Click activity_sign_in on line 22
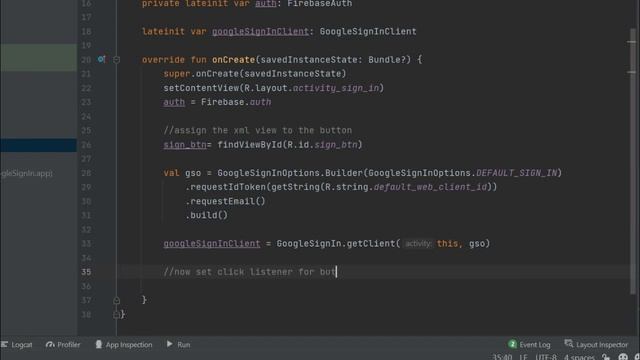 [x=336, y=88]
